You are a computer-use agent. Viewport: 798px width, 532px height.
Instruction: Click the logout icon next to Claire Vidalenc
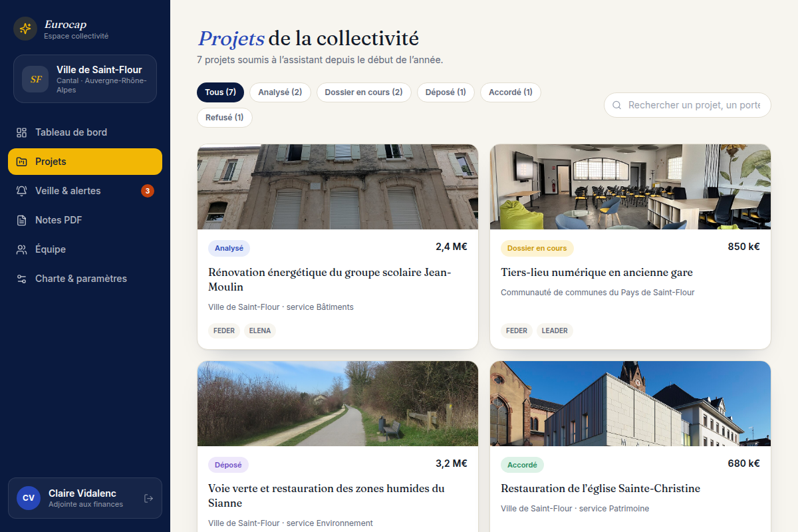[149, 498]
